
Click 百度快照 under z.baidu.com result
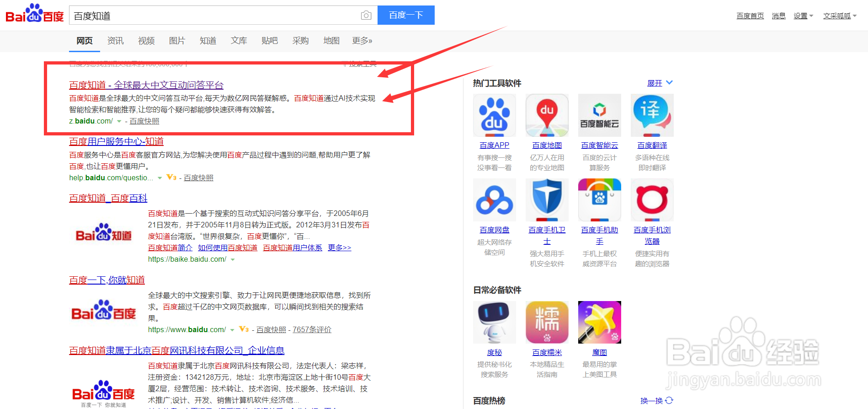click(x=144, y=121)
